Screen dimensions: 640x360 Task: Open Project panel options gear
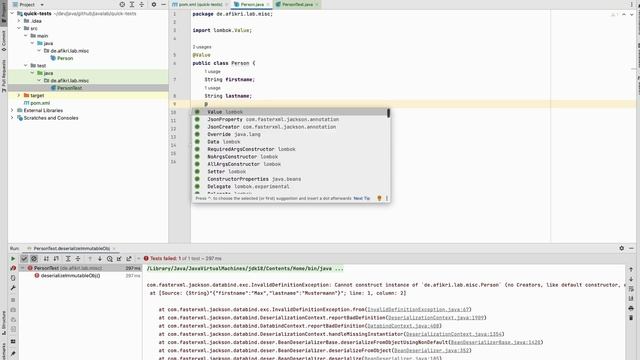(x=154, y=4)
